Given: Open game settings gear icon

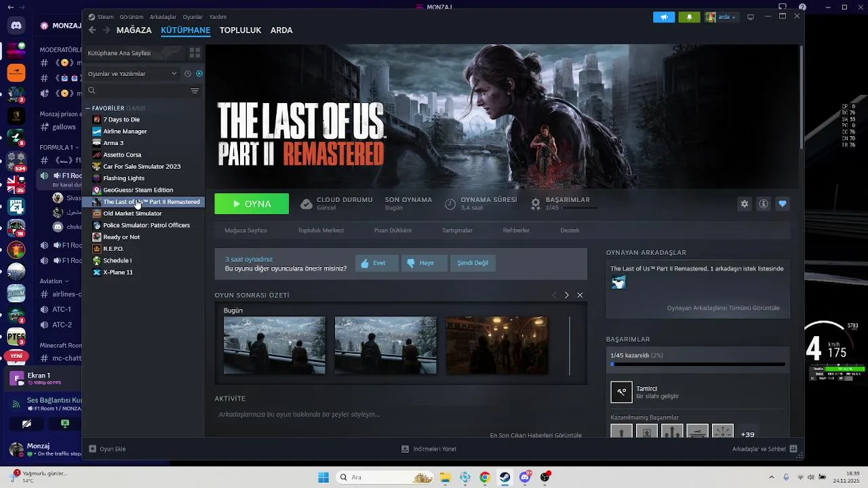Looking at the screenshot, I should coord(745,204).
